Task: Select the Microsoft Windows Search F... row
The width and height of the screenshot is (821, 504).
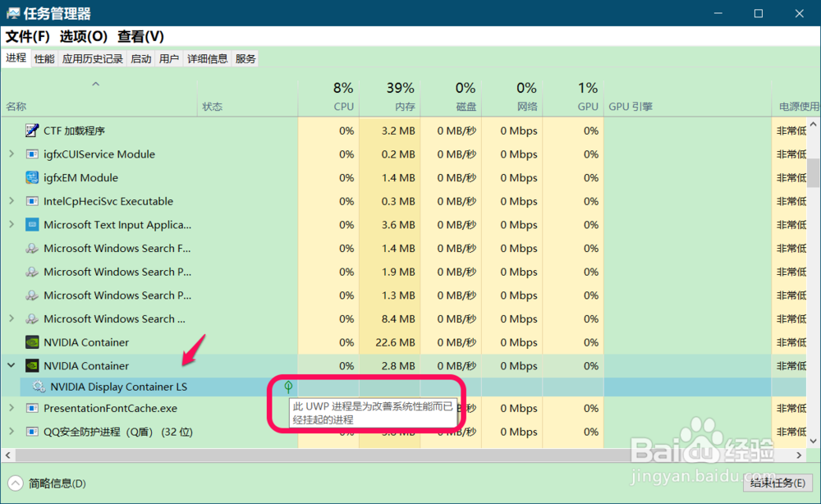Action: coord(404,248)
